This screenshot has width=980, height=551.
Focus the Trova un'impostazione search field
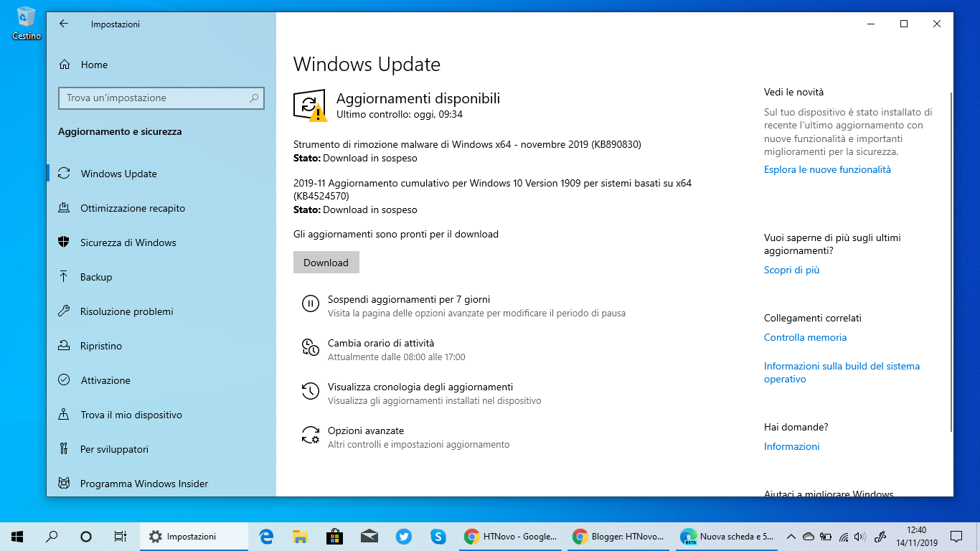point(161,98)
